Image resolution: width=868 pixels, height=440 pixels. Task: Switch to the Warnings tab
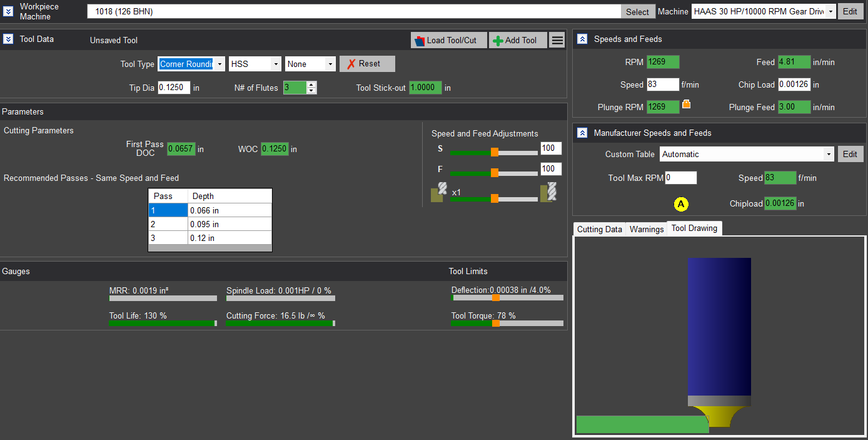pyautogui.click(x=646, y=229)
